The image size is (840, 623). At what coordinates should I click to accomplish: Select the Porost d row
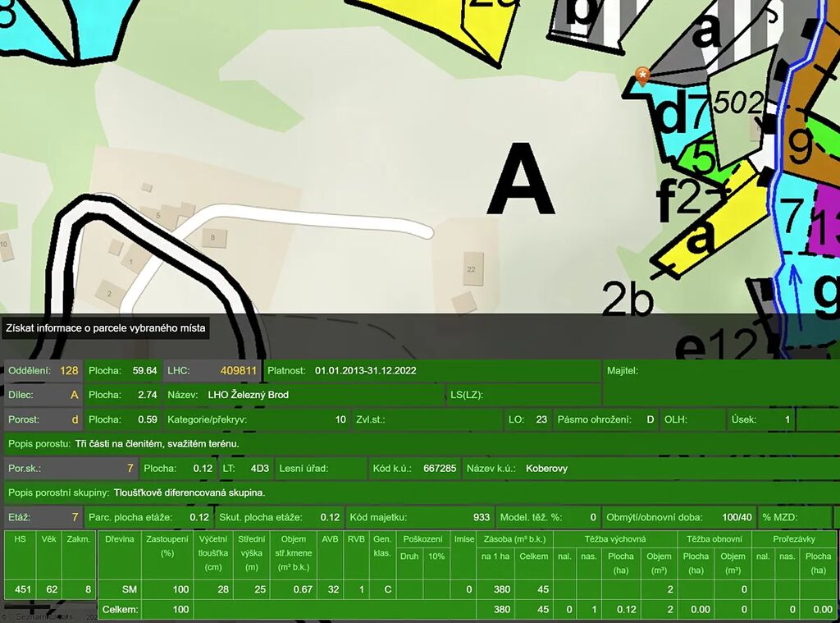coord(43,419)
